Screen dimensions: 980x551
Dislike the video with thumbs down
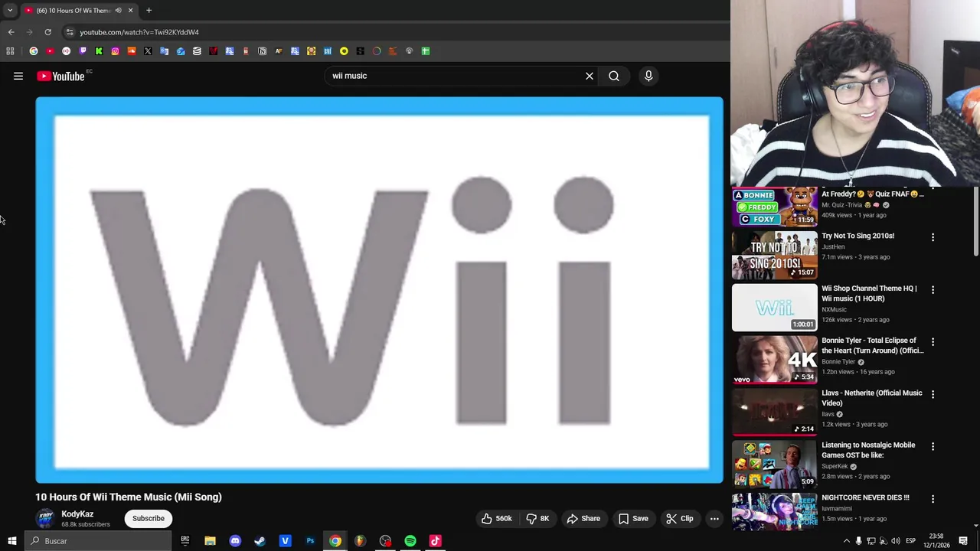(x=537, y=518)
